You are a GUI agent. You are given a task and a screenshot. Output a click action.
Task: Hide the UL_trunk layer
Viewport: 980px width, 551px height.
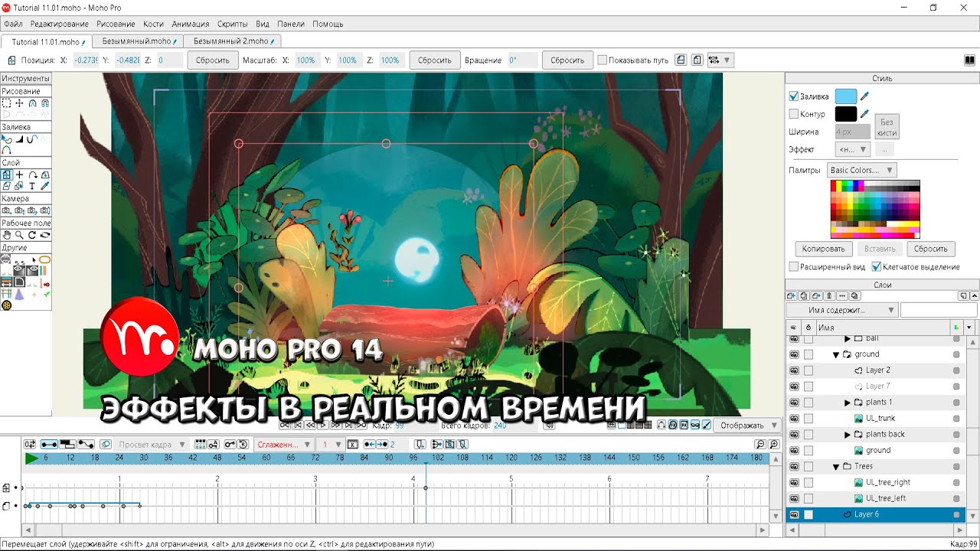point(794,419)
